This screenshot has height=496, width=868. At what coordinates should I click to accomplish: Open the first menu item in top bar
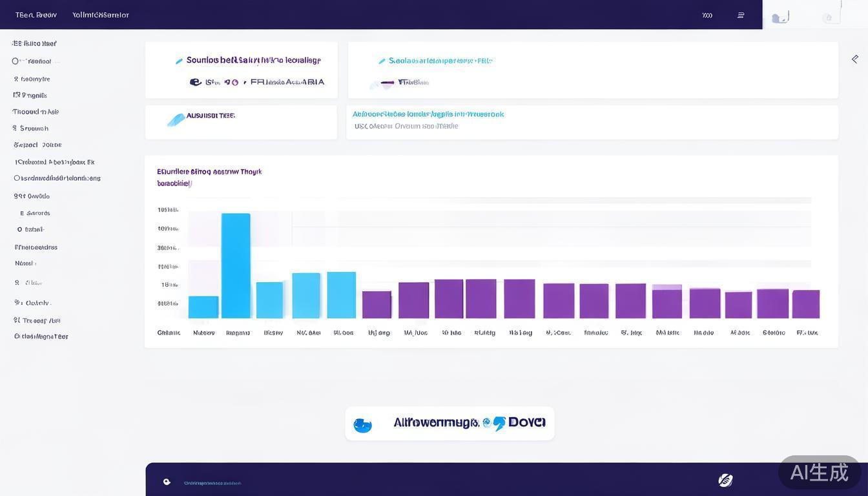[x=36, y=15]
